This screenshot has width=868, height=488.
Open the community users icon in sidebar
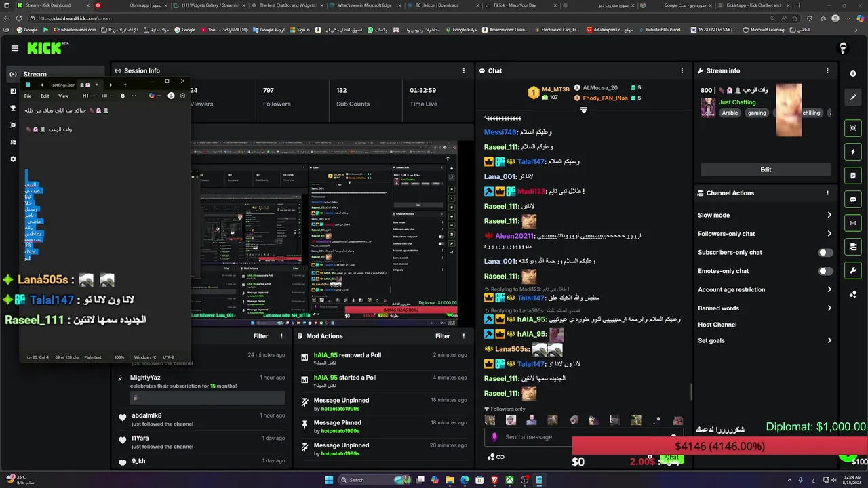pyautogui.click(x=13, y=142)
